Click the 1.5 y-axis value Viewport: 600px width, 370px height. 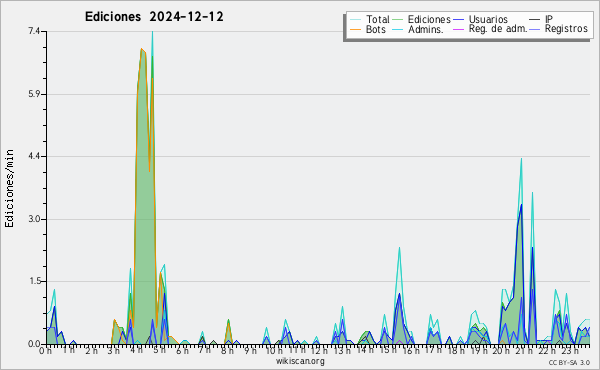point(34,281)
